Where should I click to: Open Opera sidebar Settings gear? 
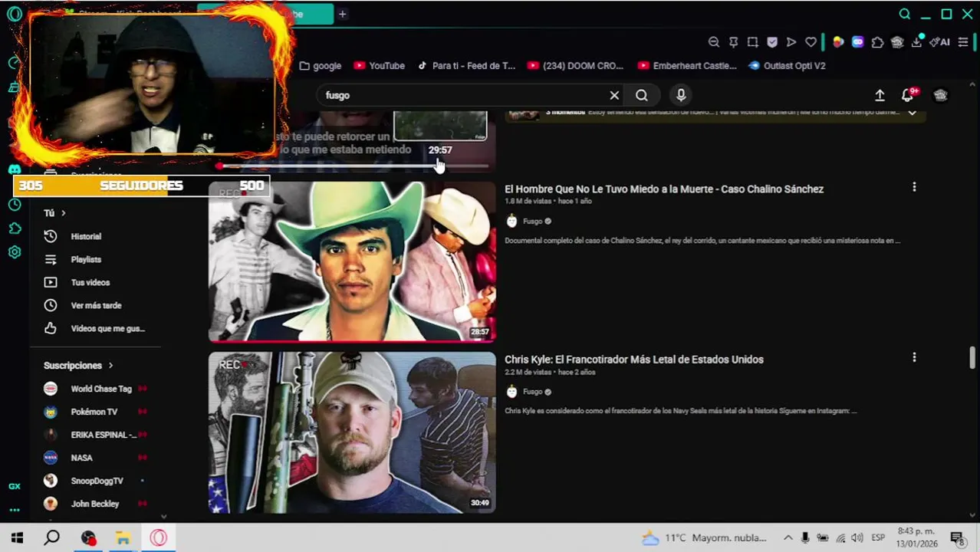click(x=14, y=252)
